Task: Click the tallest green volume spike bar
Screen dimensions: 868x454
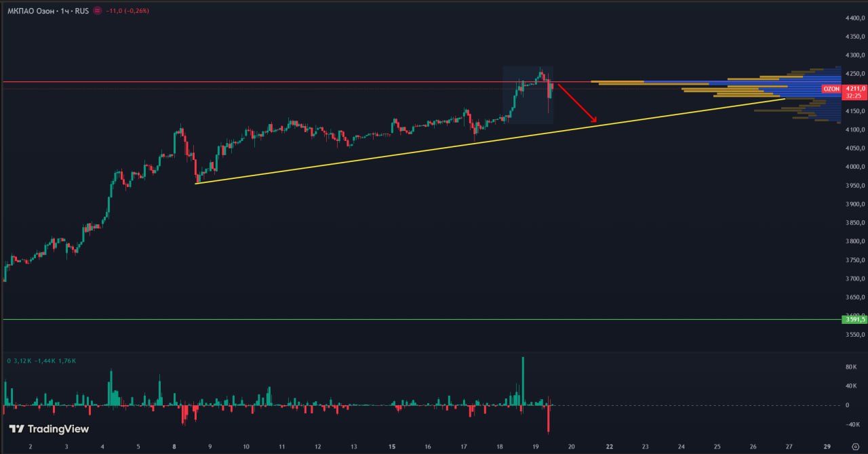Action: click(523, 379)
